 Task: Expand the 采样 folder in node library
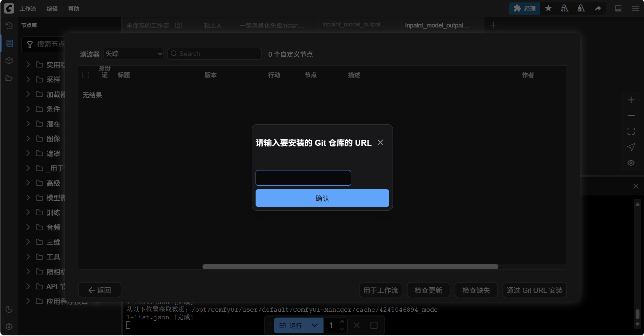pos(28,80)
